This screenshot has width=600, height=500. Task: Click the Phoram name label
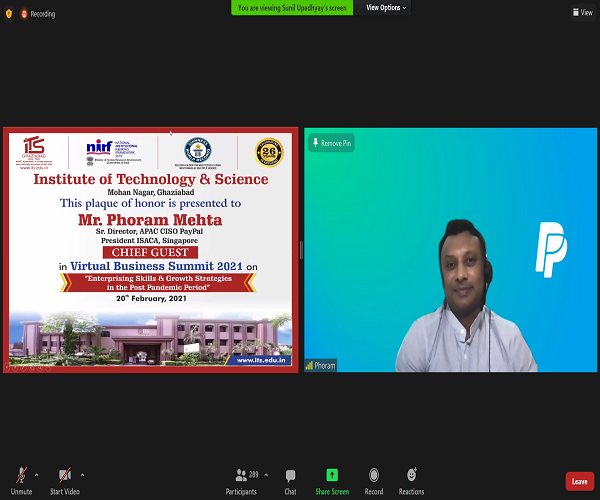point(321,366)
